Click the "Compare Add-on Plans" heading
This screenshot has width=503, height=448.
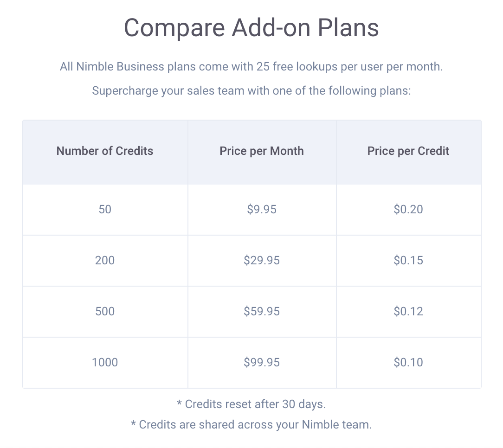251,28
